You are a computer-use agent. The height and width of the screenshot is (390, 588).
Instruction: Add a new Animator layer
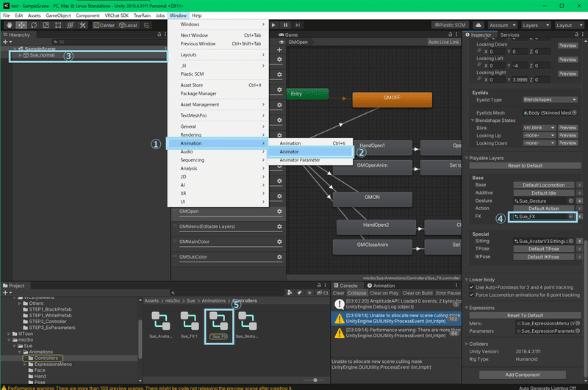coord(279,50)
